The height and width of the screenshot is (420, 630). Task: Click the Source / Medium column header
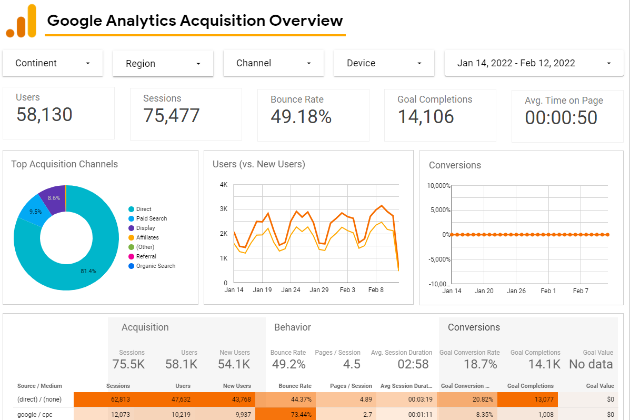[40, 386]
